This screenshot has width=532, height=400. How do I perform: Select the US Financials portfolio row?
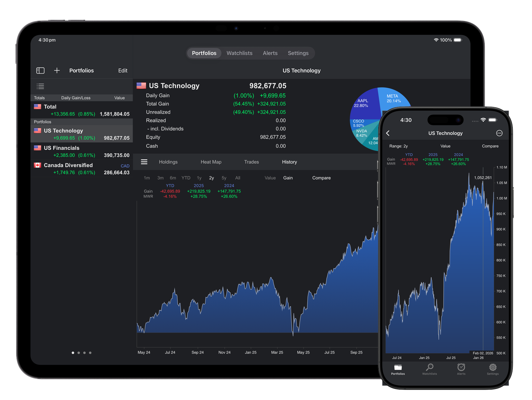[x=82, y=151]
